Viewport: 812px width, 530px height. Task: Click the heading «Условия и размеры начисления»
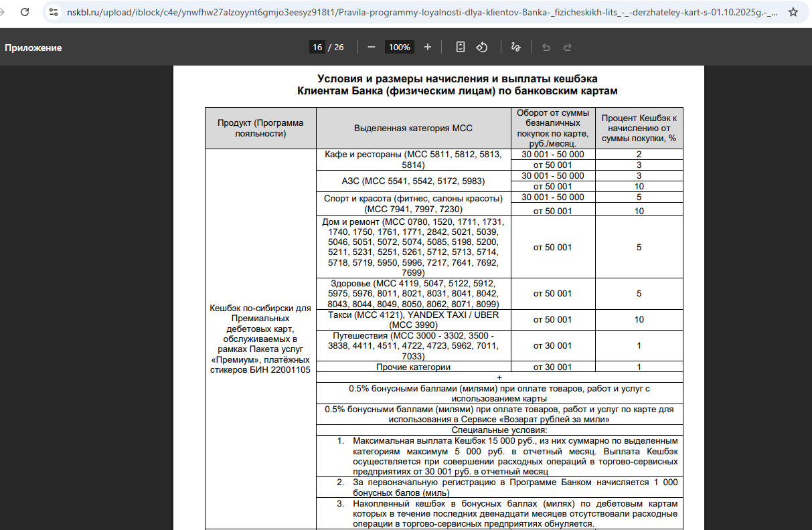coord(457,78)
